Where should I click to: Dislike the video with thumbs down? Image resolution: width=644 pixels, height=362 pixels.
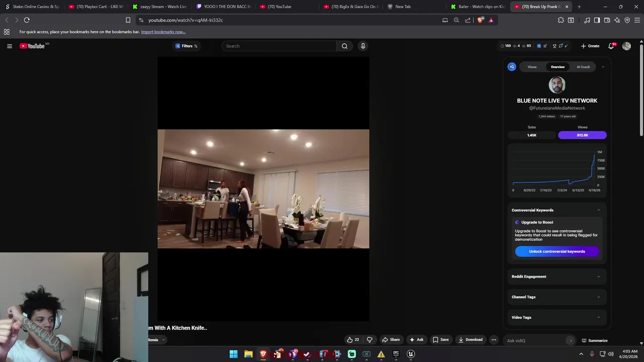(369, 340)
